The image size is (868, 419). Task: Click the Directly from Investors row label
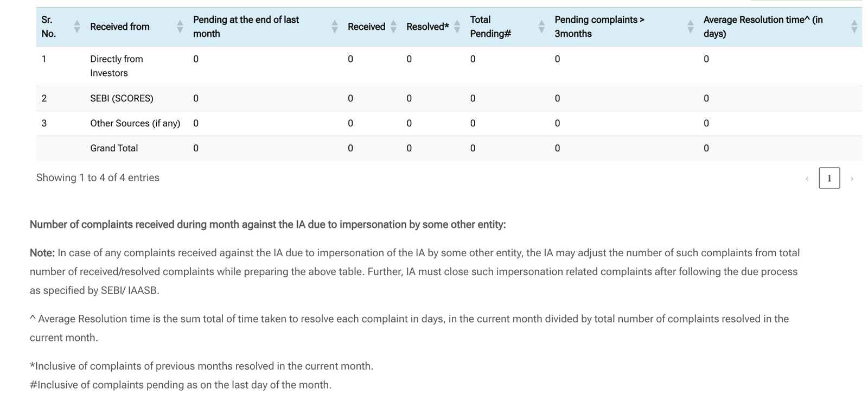tap(116, 66)
